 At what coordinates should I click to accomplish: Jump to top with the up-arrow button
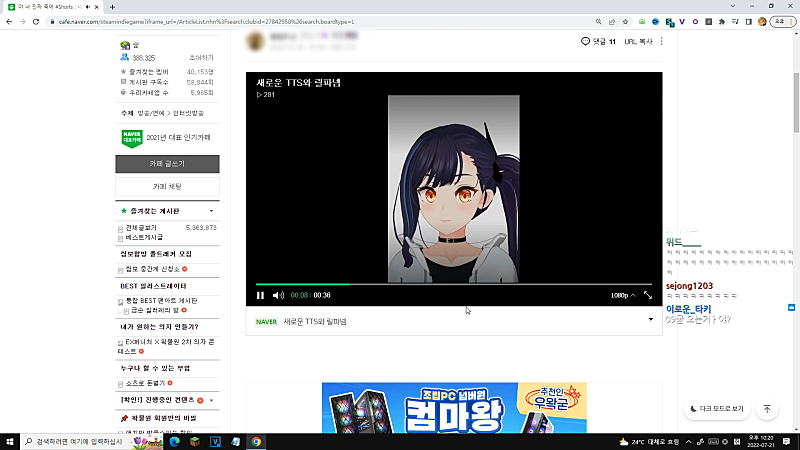coord(767,409)
